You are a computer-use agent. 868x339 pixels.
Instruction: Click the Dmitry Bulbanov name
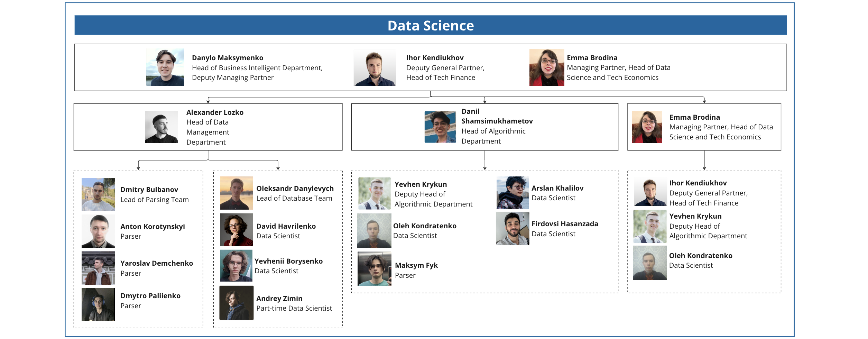149,190
